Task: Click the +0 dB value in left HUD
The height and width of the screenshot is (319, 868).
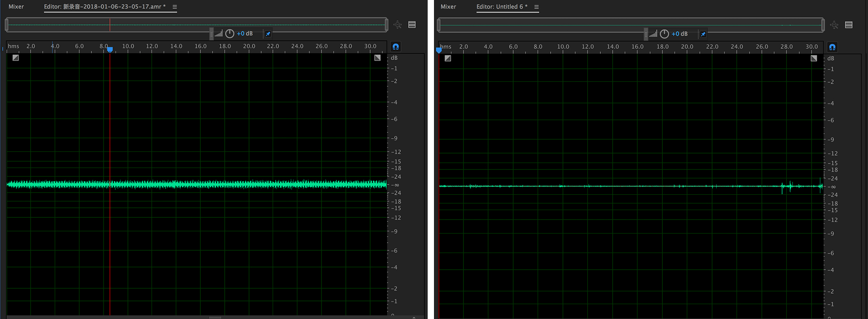Action: tap(245, 33)
